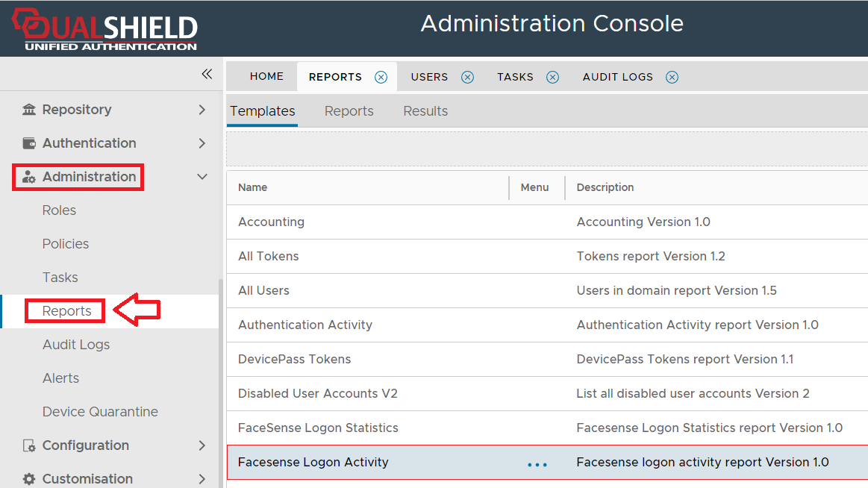
Task: Click the Customisation gear icon
Action: pyautogui.click(x=29, y=479)
